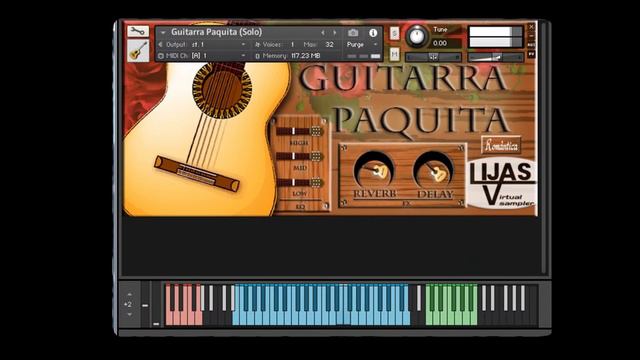Click the DELAY guitar knob
The image size is (640, 360).
[433, 170]
